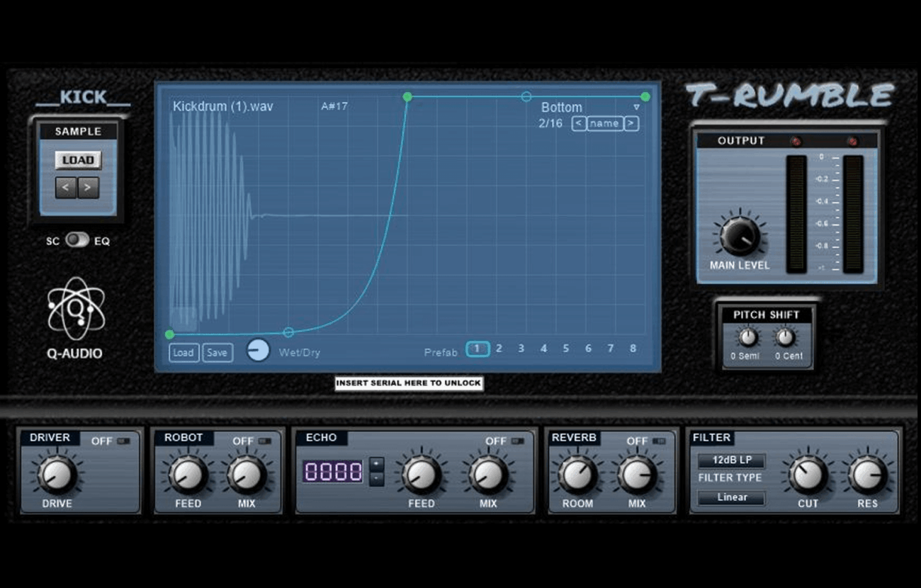Click the Q-AUDIO atom logo
The height and width of the screenshot is (588, 921).
[76, 308]
